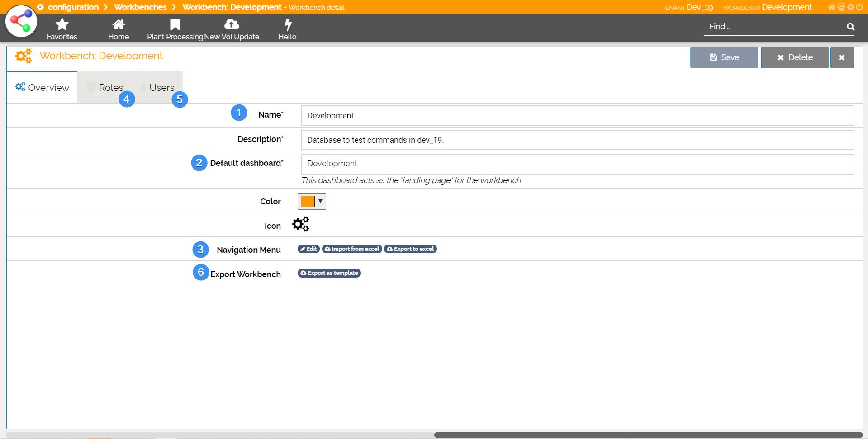This screenshot has width=868, height=439.
Task: Select the orange color swatch
Action: pos(308,201)
